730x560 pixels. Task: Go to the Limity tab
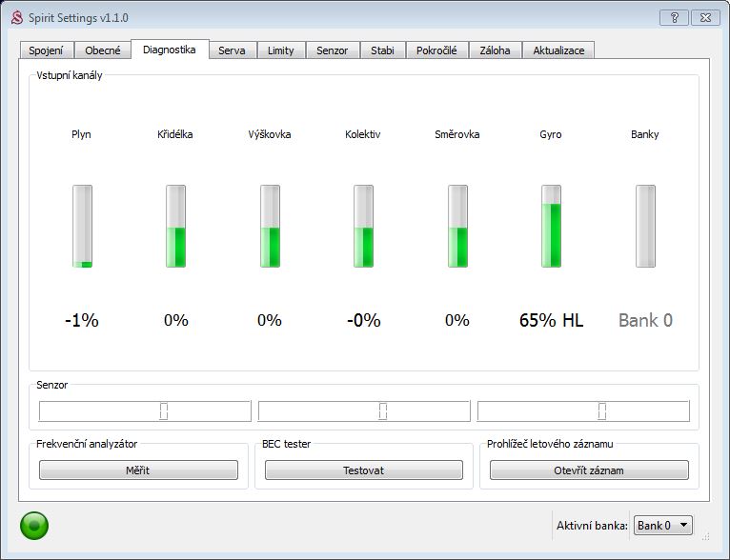click(x=281, y=50)
